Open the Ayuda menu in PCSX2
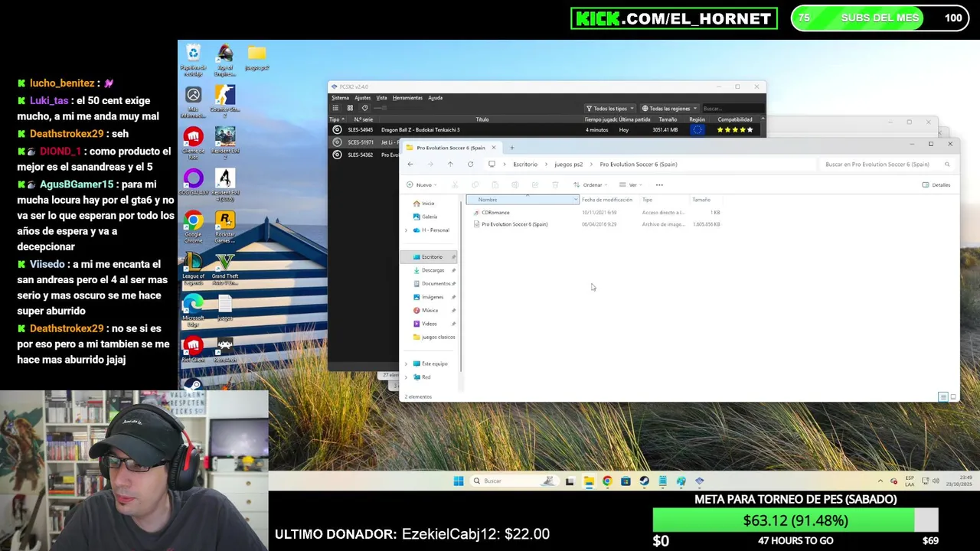Screen dimensions: 980x551 (435, 97)
